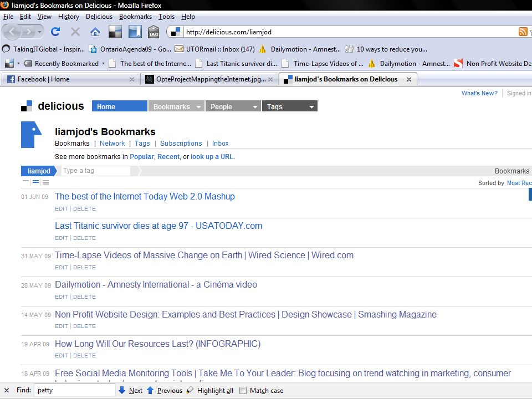The image size is (532, 399).
Task: Click the Find text field containing 'patty'
Action: [75, 391]
